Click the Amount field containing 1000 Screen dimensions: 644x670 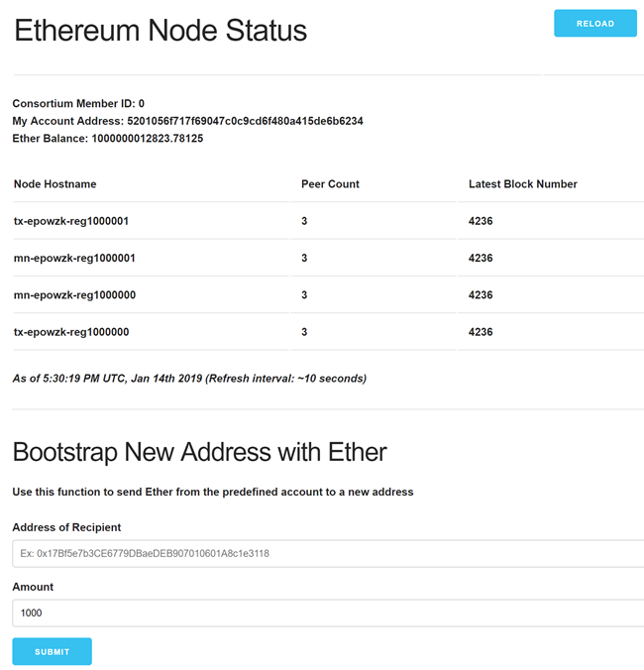[328, 613]
